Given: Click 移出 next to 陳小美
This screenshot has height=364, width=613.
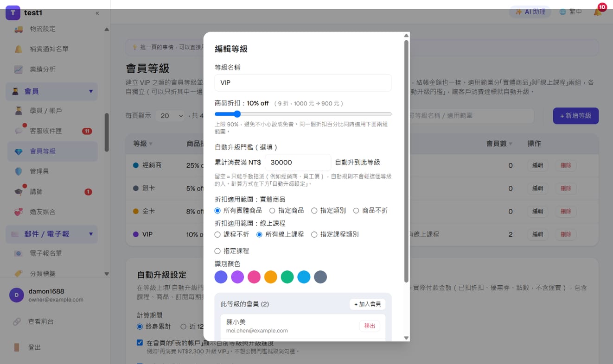Looking at the screenshot, I should point(370,326).
